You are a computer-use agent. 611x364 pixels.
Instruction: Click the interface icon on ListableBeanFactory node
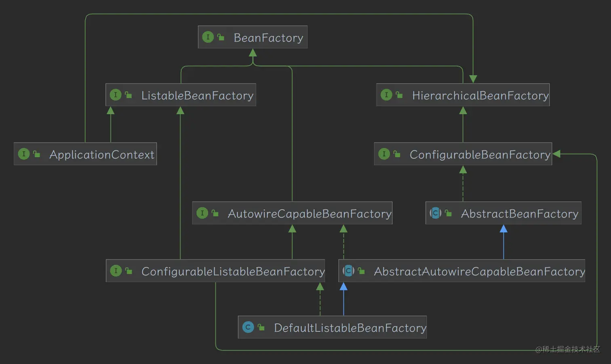click(116, 95)
